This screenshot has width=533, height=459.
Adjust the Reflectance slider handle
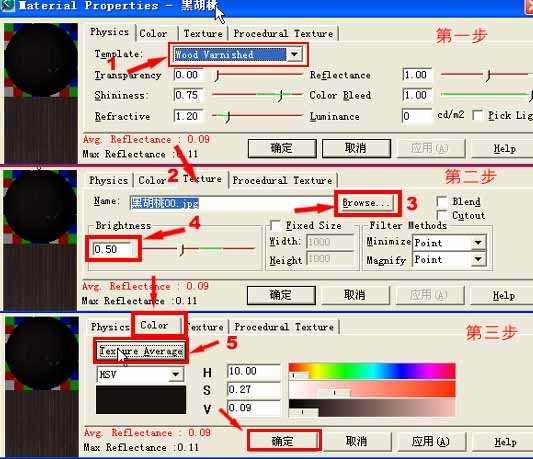(x=488, y=75)
